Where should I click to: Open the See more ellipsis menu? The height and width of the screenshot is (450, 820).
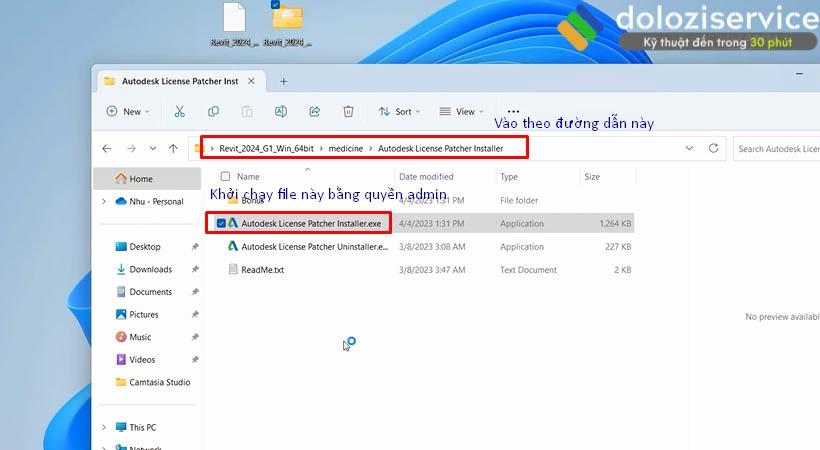(513, 111)
